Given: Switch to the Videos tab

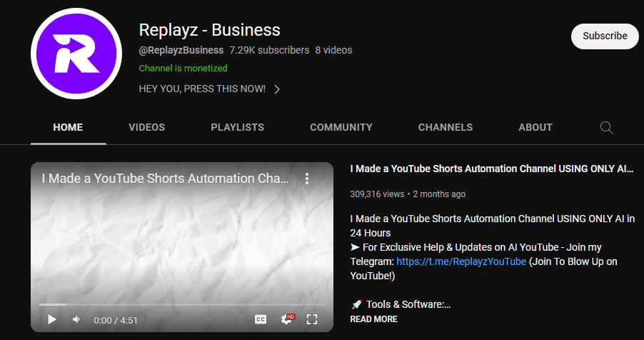Looking at the screenshot, I should click(146, 127).
